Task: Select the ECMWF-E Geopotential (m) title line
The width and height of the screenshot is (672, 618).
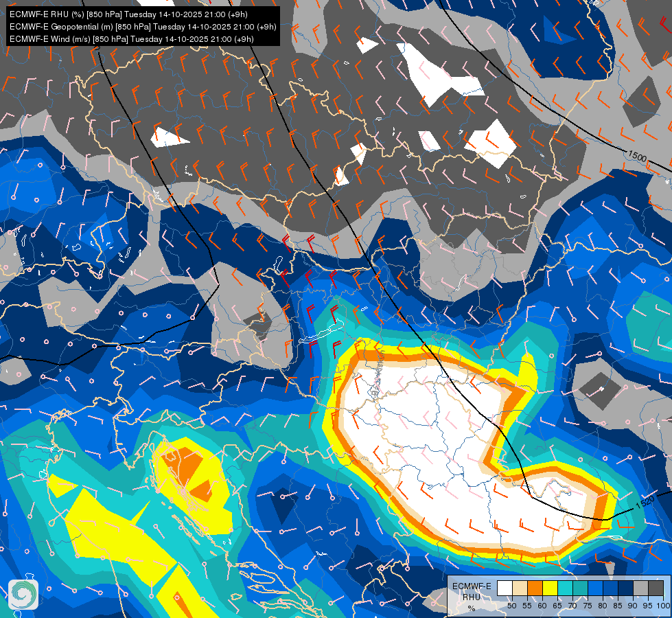Action: coord(143,27)
